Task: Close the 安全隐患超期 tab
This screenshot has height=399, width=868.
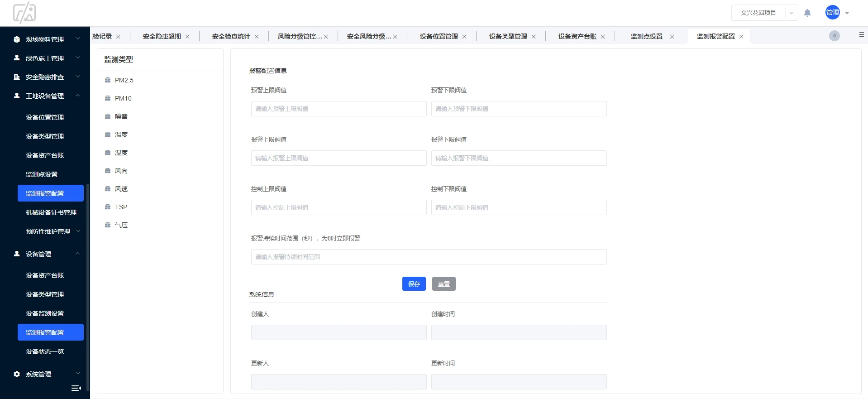Action: (x=187, y=37)
